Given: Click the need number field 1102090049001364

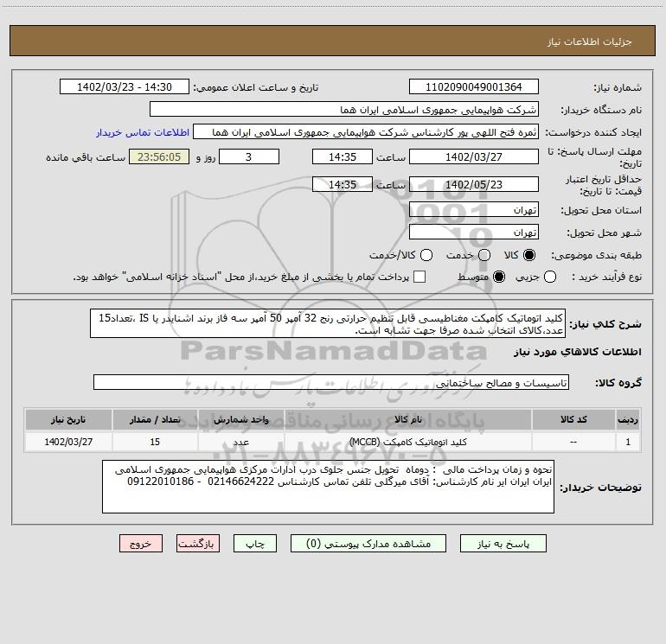Looking at the screenshot, I should click(474, 87).
